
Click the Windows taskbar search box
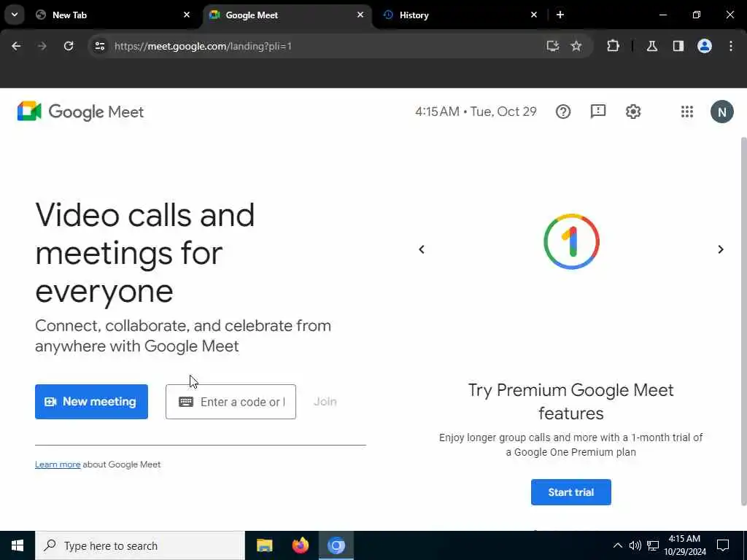pyautogui.click(x=140, y=545)
